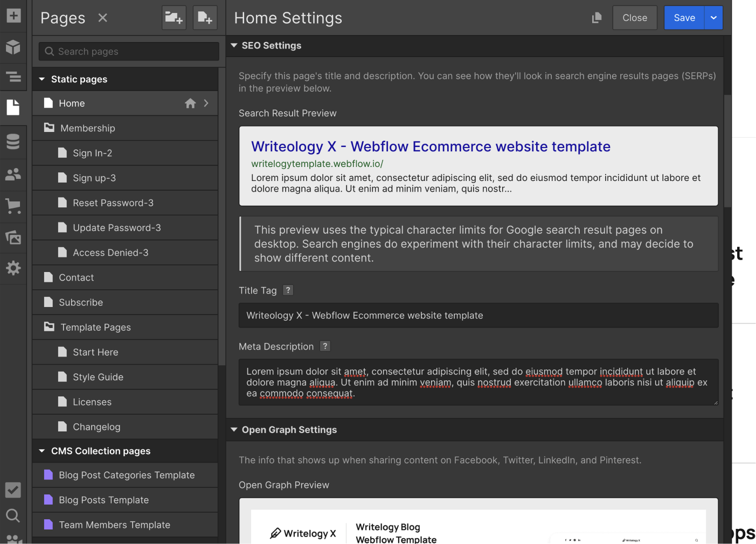Click the Title Tag help question mark
This screenshot has width=756, height=544.
tap(288, 290)
